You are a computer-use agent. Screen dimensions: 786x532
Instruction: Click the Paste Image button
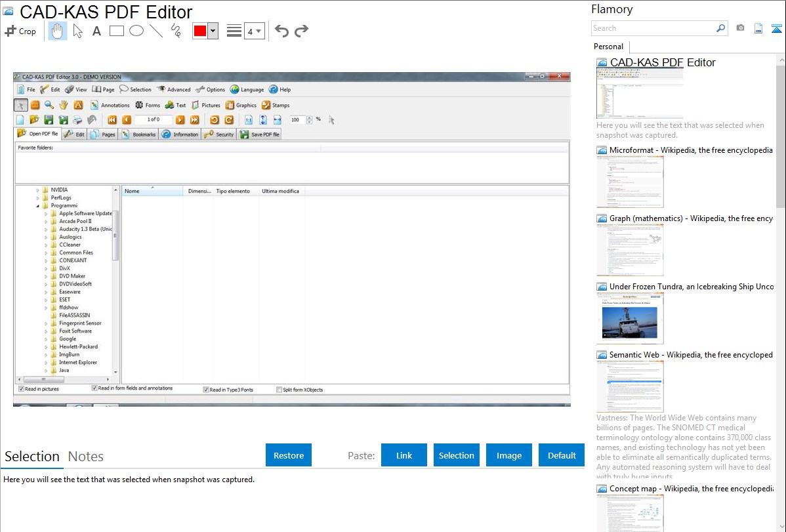click(x=508, y=455)
